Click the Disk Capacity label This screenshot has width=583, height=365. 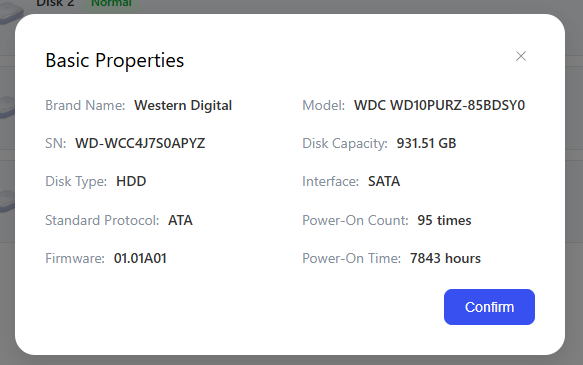point(345,143)
